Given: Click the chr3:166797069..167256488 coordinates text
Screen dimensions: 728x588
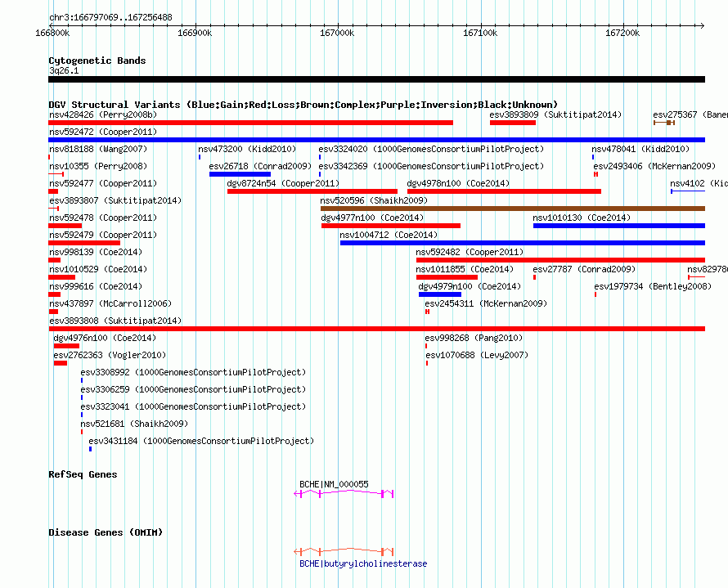Looking at the screenshot, I should pyautogui.click(x=110, y=17).
